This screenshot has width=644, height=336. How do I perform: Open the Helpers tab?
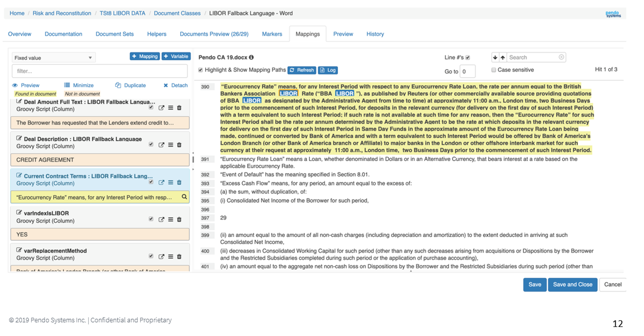157,34
